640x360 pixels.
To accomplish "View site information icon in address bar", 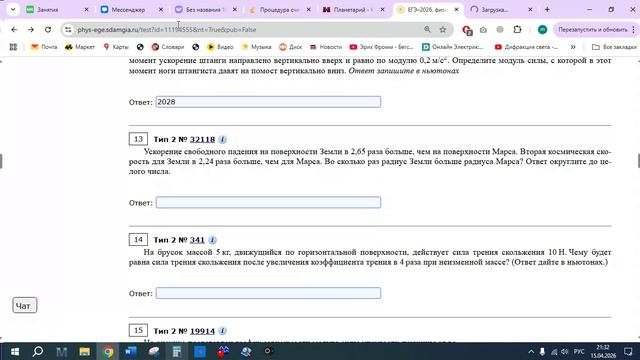I will (68, 29).
